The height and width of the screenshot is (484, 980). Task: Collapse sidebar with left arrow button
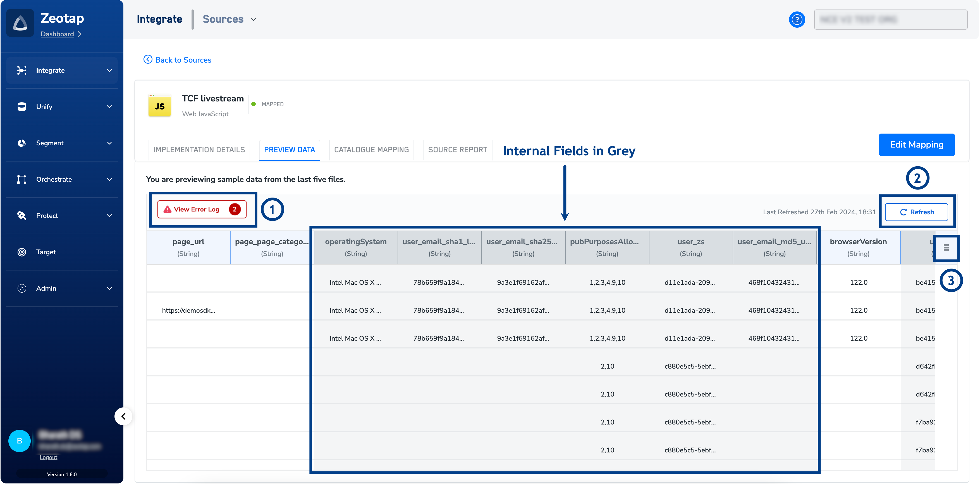[x=123, y=416]
